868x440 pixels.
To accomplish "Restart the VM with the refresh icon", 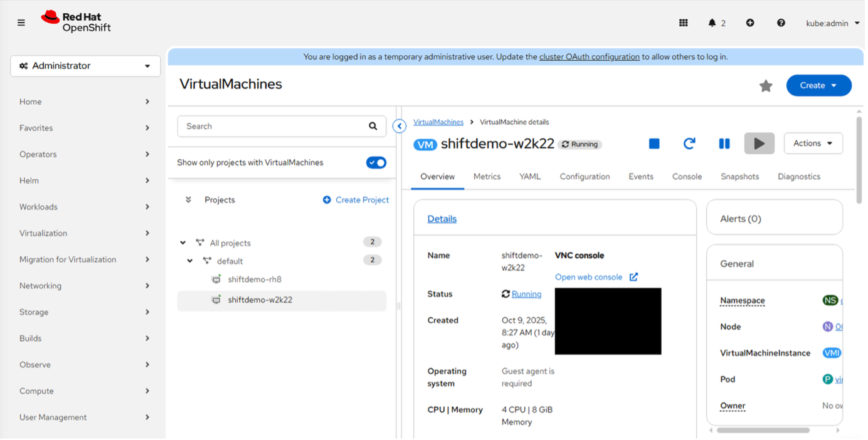I will 689,144.
